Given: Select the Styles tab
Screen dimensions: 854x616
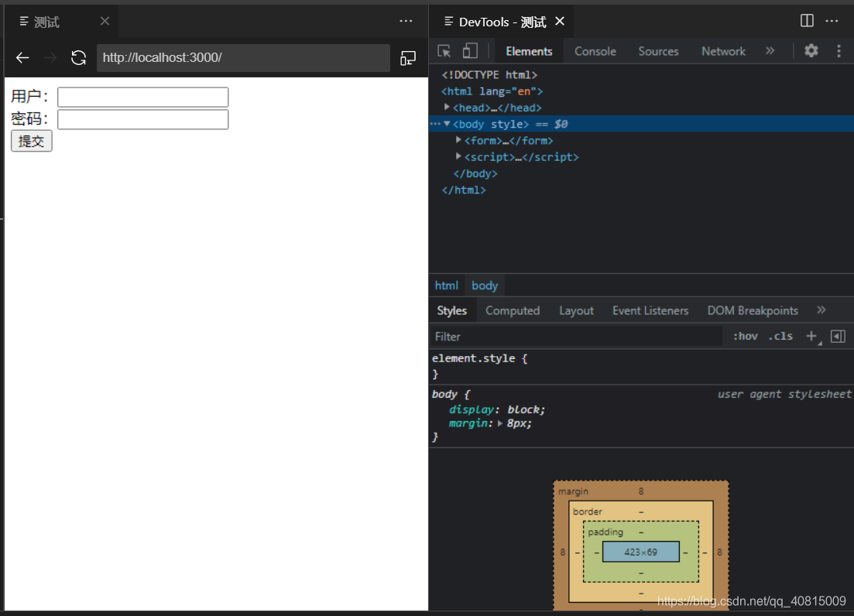Looking at the screenshot, I should click(x=452, y=311).
